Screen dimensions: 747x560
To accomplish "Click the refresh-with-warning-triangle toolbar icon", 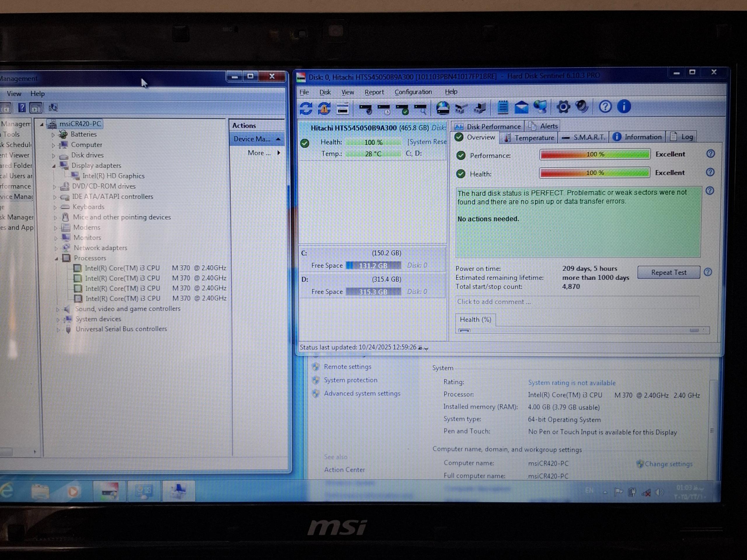I will coord(324,108).
